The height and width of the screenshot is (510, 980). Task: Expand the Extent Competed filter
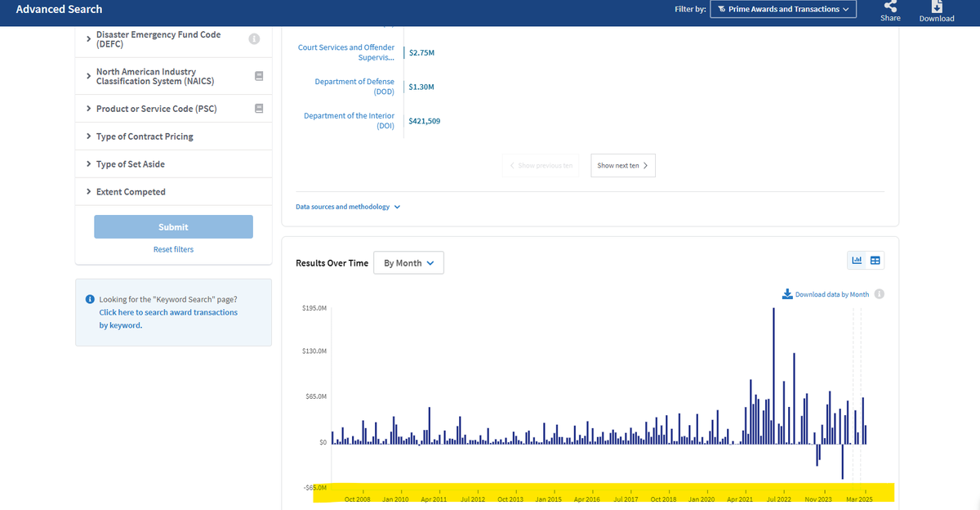tap(173, 192)
